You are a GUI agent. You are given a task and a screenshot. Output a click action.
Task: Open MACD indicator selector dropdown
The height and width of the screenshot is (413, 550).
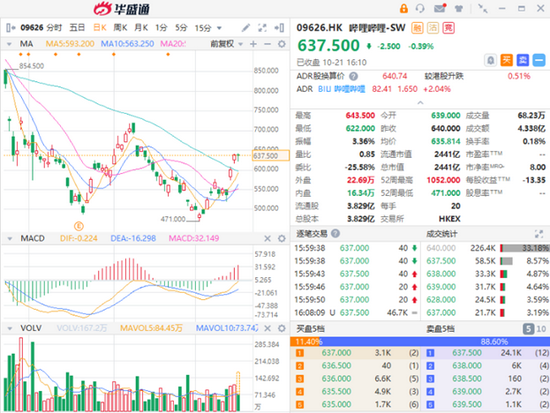9,239
